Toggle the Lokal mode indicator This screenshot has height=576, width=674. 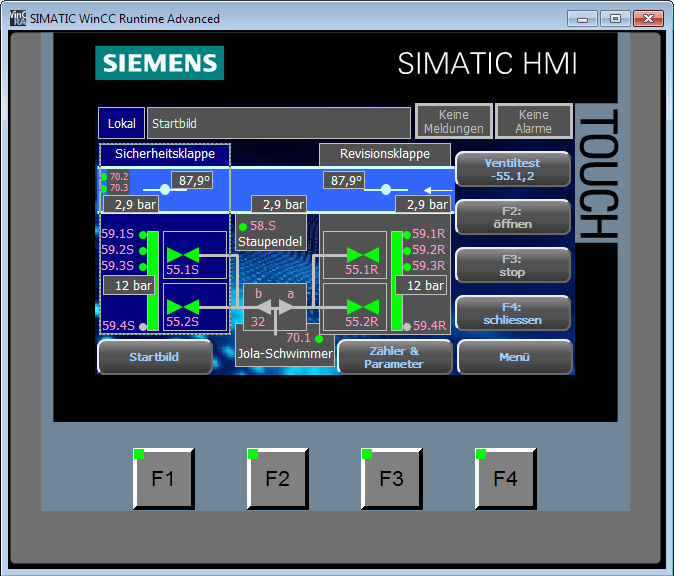click(121, 123)
